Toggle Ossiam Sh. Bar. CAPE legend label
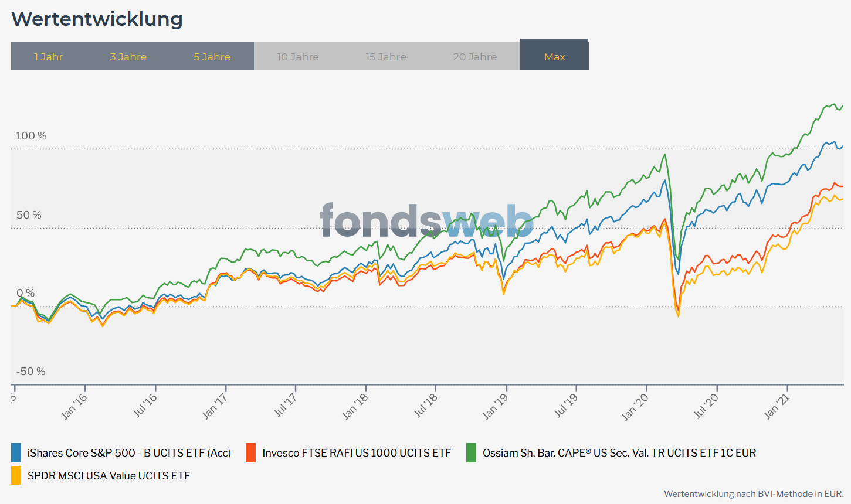Image resolution: width=851 pixels, height=504 pixels. (619, 453)
